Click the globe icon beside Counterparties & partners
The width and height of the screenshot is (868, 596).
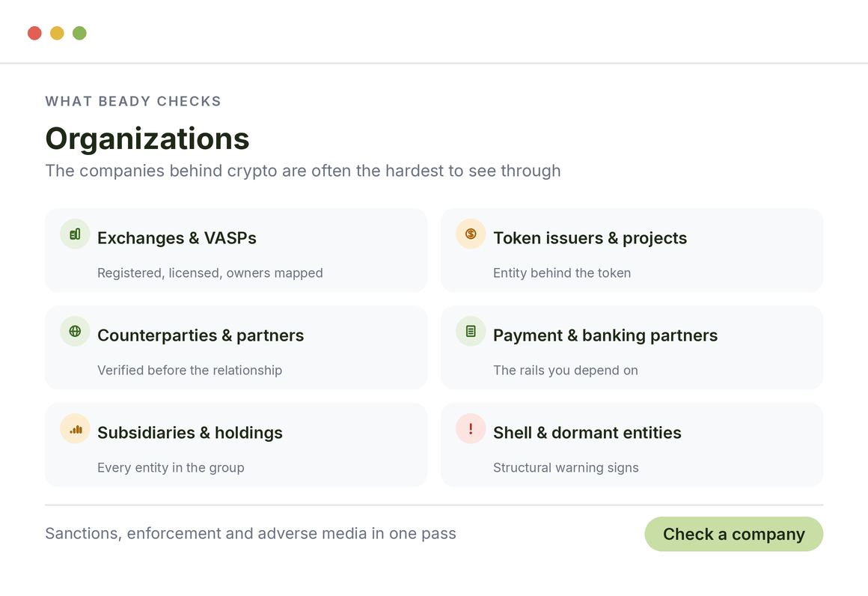click(75, 331)
